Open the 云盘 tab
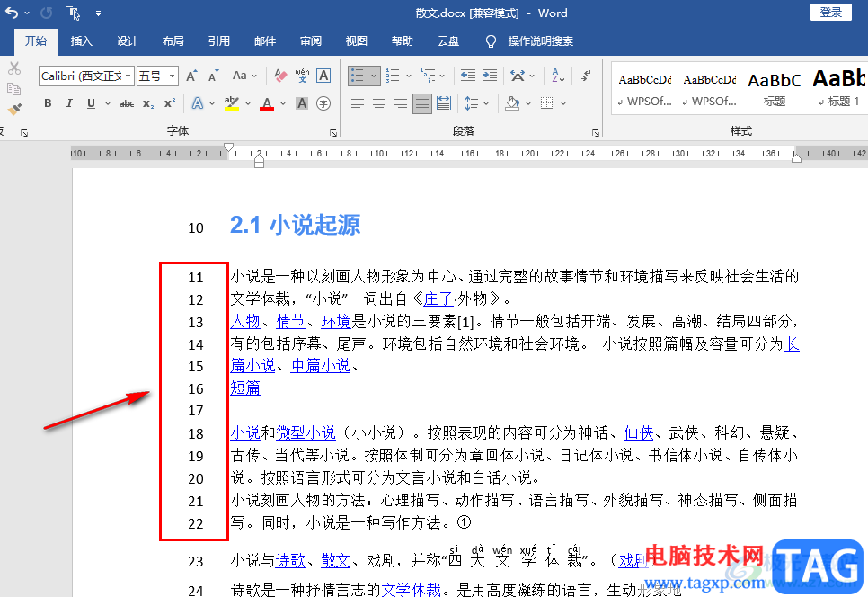The width and height of the screenshot is (868, 597). 447,41
